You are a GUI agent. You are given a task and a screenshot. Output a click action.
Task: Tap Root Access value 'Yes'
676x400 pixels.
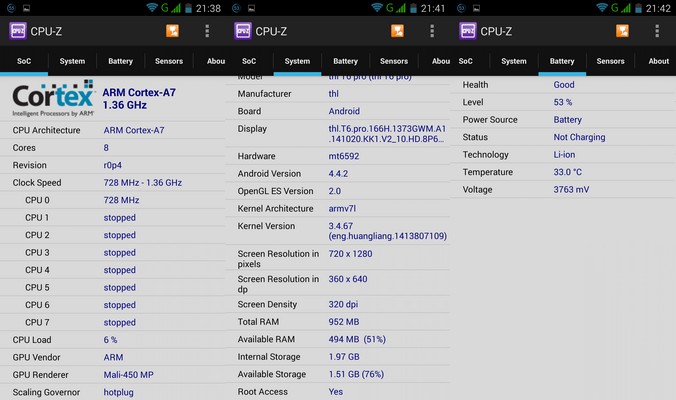(x=336, y=392)
